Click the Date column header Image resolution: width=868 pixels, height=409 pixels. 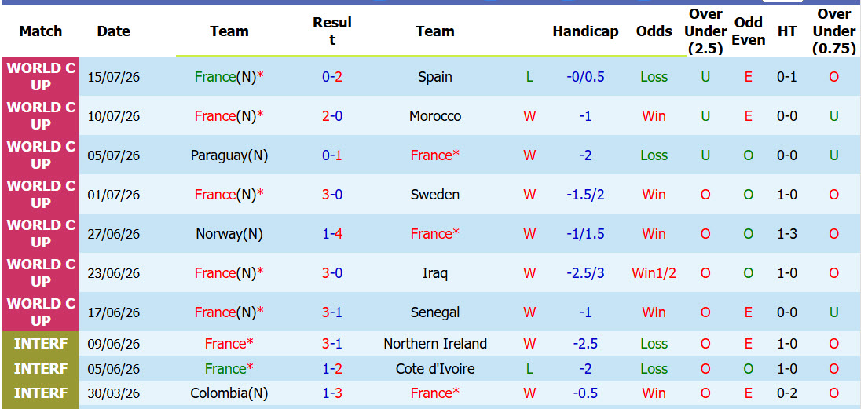113,31
